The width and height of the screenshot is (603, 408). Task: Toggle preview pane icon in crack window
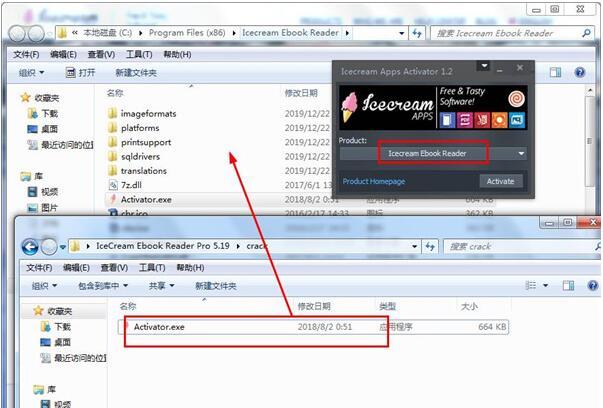(568, 285)
